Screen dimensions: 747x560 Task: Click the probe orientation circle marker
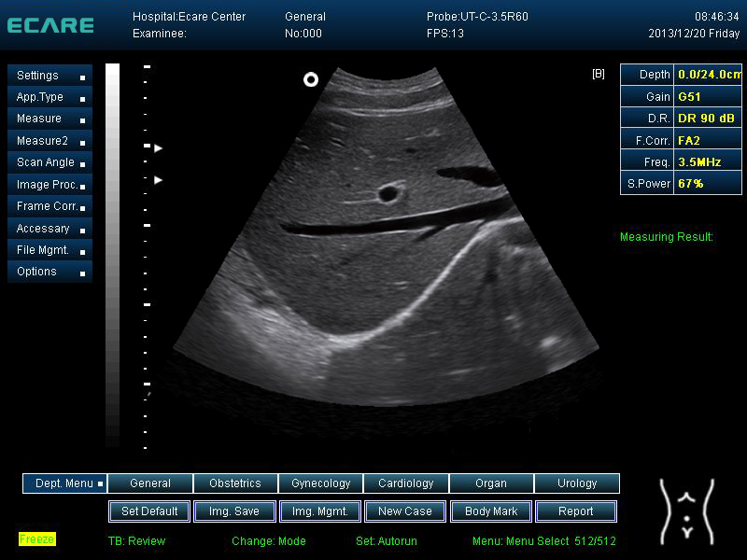(311, 79)
